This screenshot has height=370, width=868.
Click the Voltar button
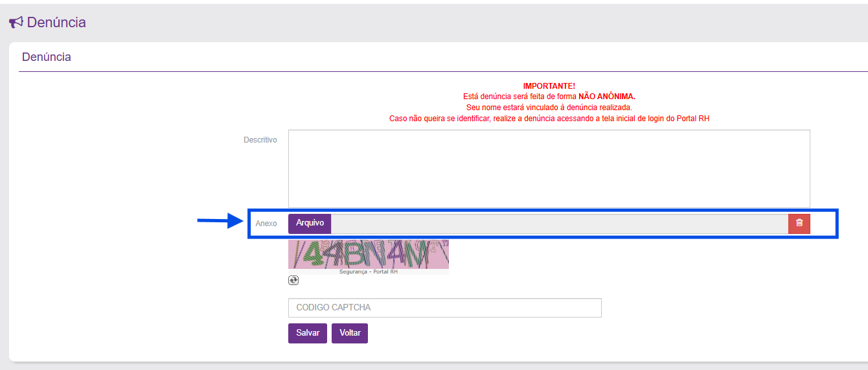point(350,333)
